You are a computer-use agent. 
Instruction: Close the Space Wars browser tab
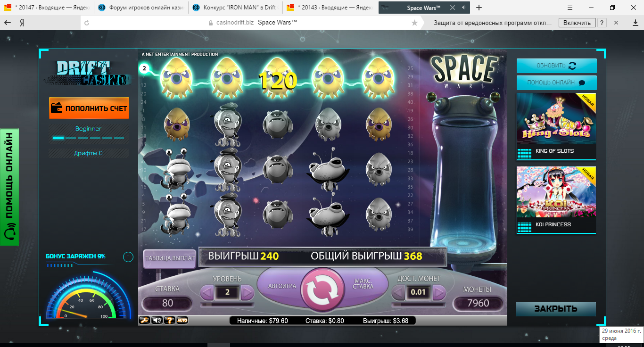pos(453,8)
